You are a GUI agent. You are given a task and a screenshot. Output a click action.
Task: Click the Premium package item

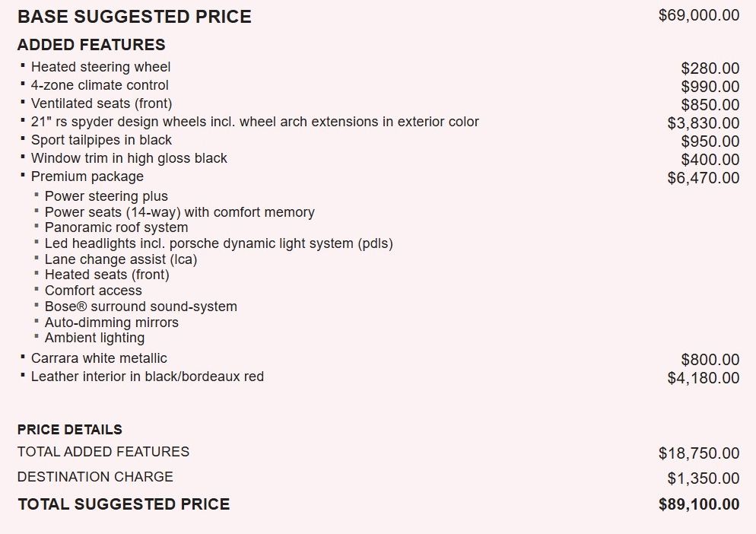pos(87,176)
